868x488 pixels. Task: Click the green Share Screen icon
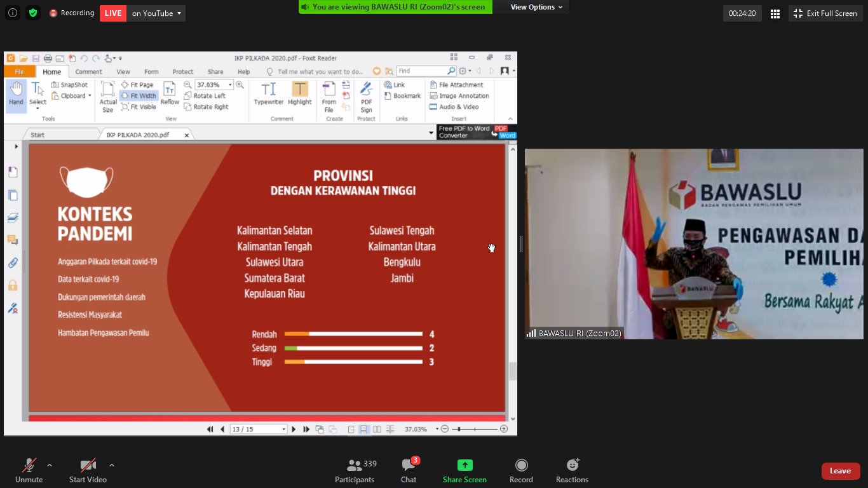tap(465, 465)
